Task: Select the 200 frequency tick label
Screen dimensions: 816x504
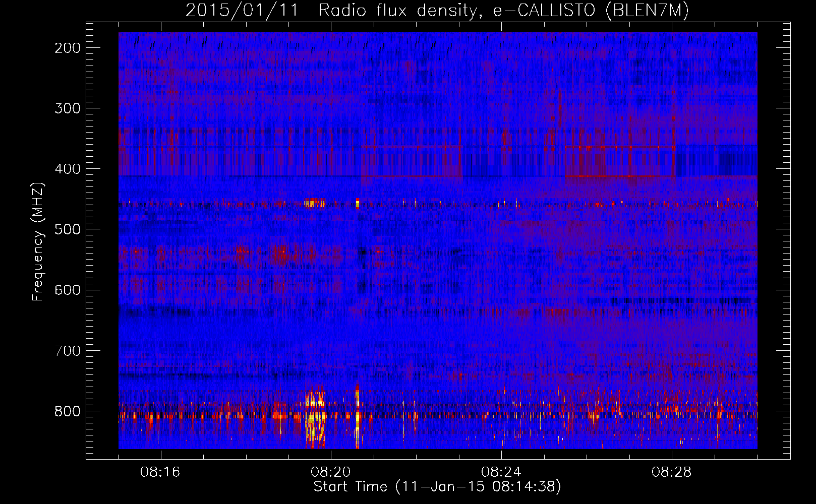Action: pos(67,48)
